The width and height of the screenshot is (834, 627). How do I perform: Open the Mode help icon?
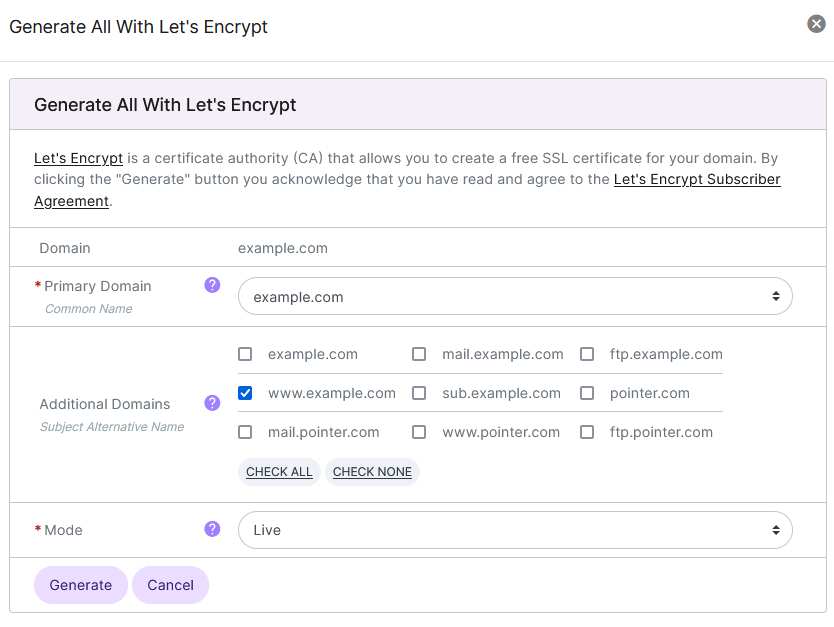pos(212,530)
